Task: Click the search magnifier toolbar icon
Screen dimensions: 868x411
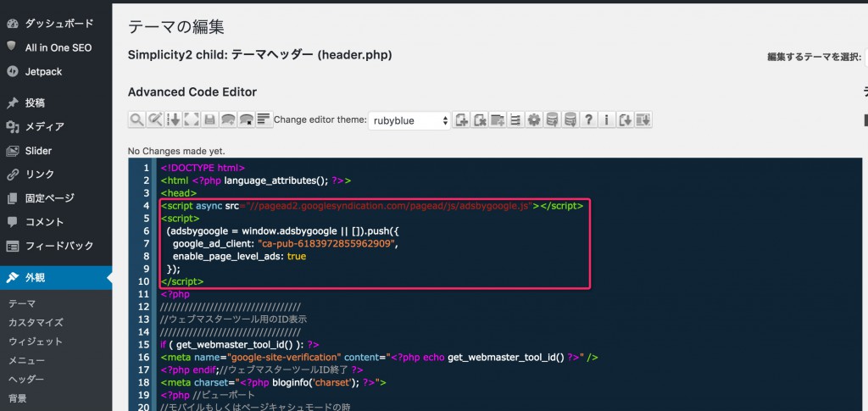Action: tap(136, 119)
